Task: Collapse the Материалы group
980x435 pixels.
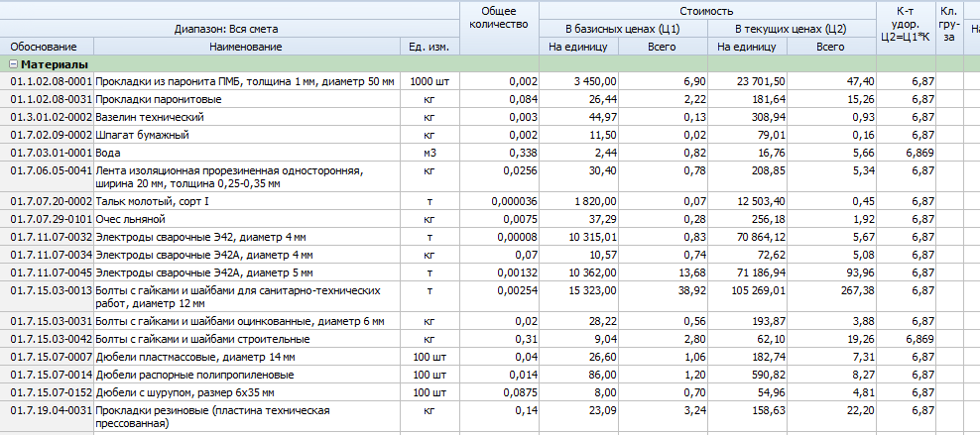Action: tap(13, 64)
